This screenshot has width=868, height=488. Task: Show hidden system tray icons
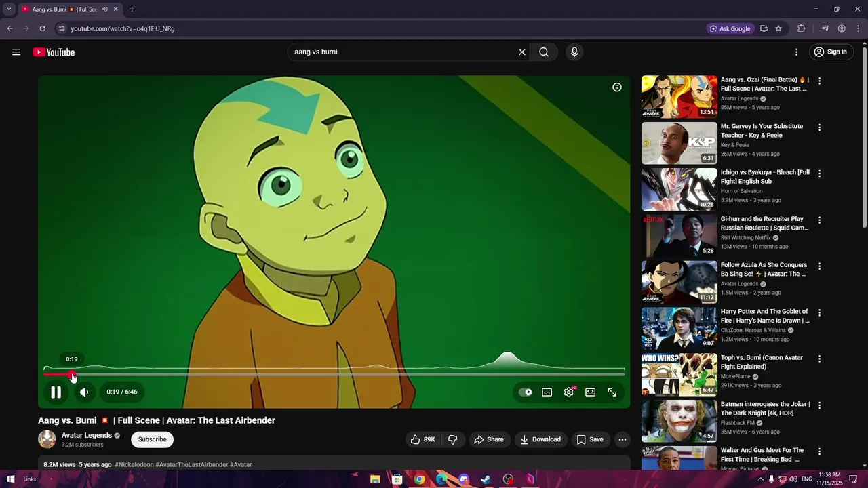click(x=760, y=479)
